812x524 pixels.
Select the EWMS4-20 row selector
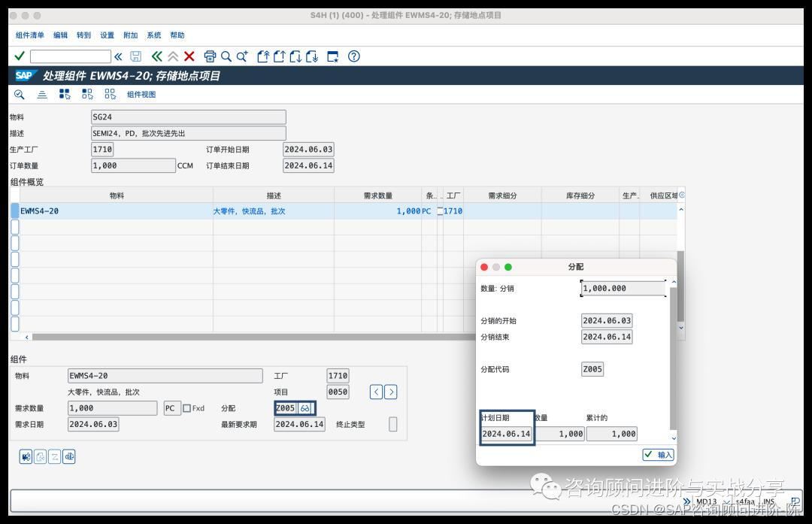[15, 211]
